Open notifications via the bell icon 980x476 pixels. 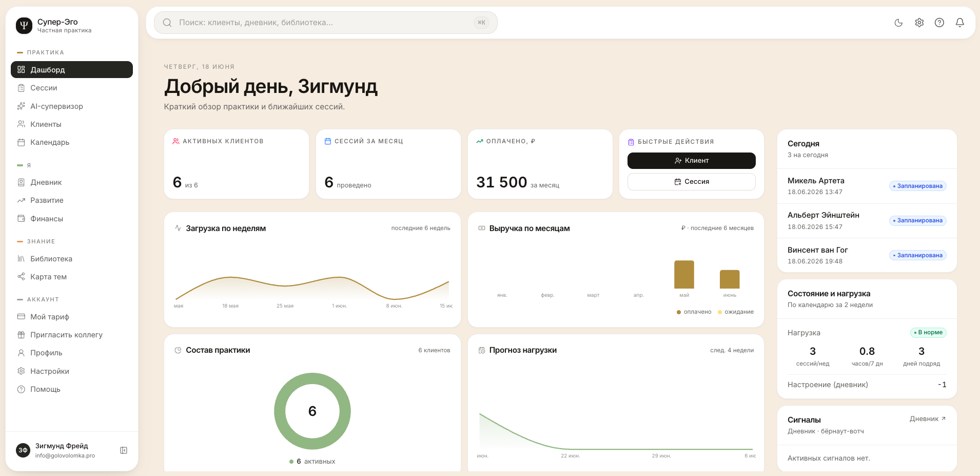[x=960, y=23]
